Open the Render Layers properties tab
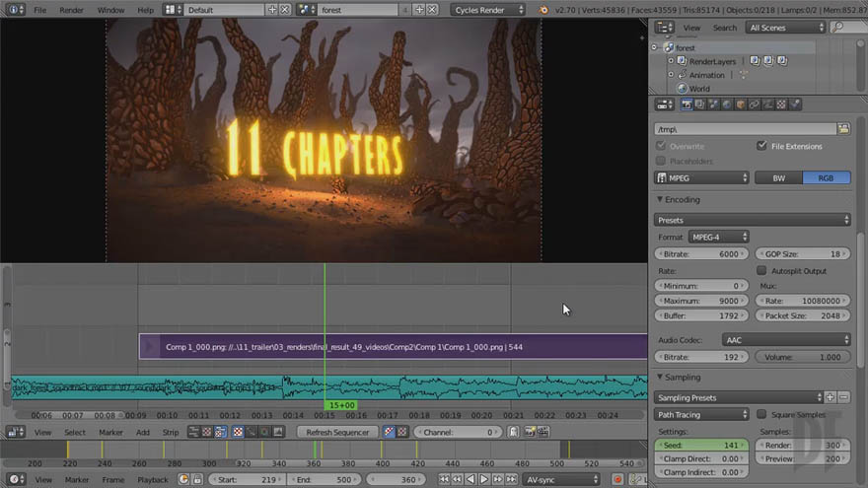Screen dimensions: 868x488 [699, 105]
